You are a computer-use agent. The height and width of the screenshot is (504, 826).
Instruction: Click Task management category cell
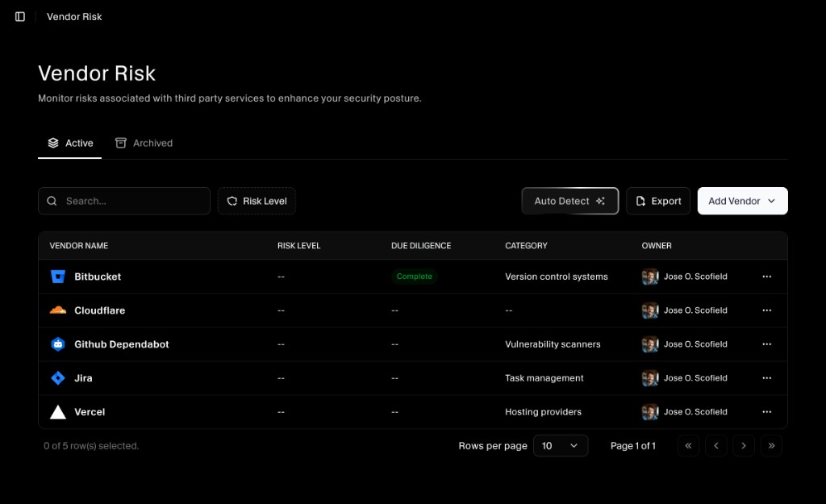[x=544, y=377]
